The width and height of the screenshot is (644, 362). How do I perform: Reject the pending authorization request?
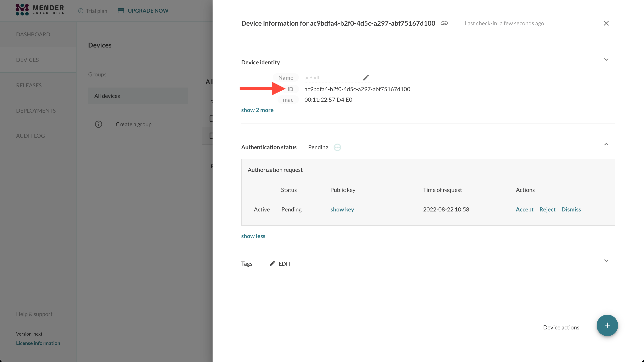pyautogui.click(x=547, y=209)
